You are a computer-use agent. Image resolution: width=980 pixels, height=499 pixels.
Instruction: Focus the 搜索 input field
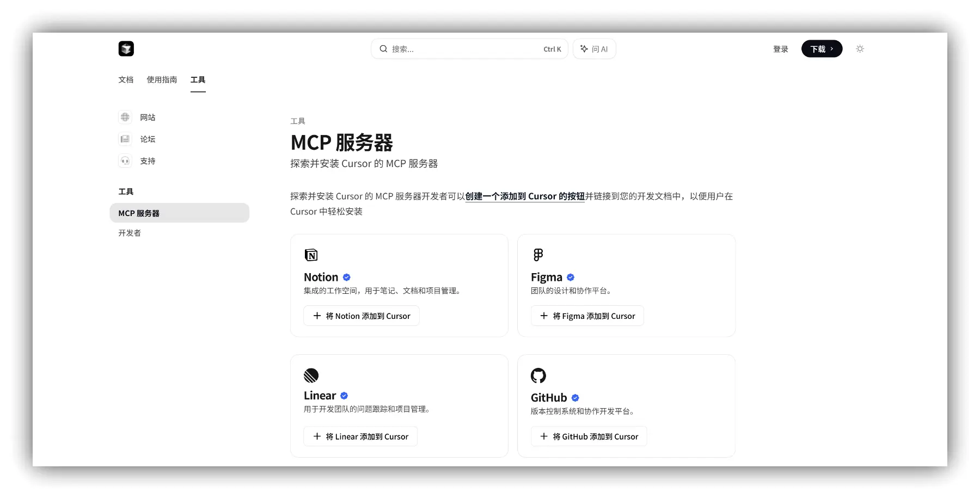(469, 48)
